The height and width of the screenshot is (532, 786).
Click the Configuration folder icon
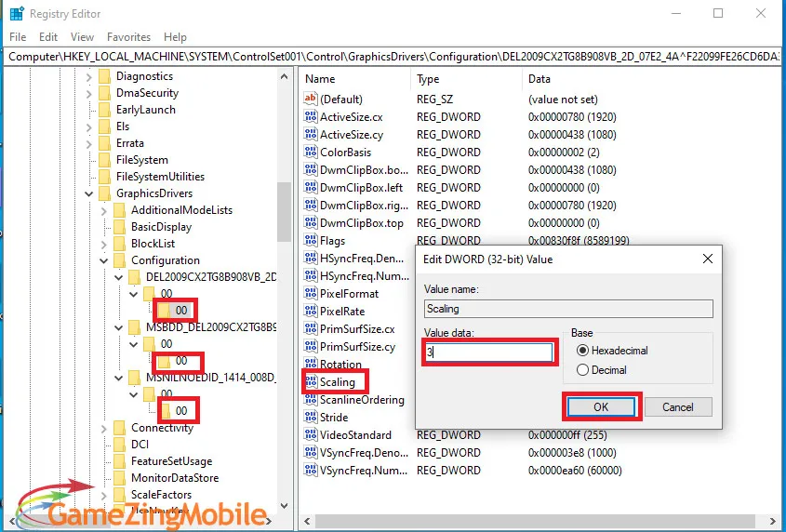119,260
